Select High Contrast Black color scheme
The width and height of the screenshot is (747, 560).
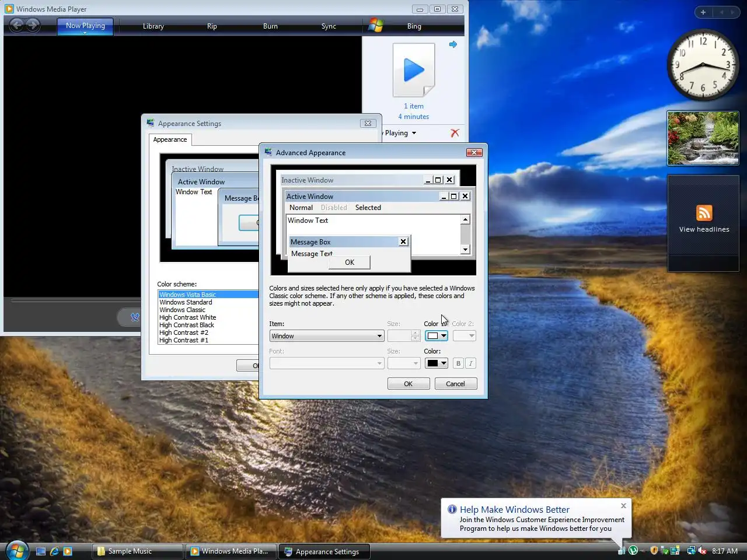click(208, 325)
